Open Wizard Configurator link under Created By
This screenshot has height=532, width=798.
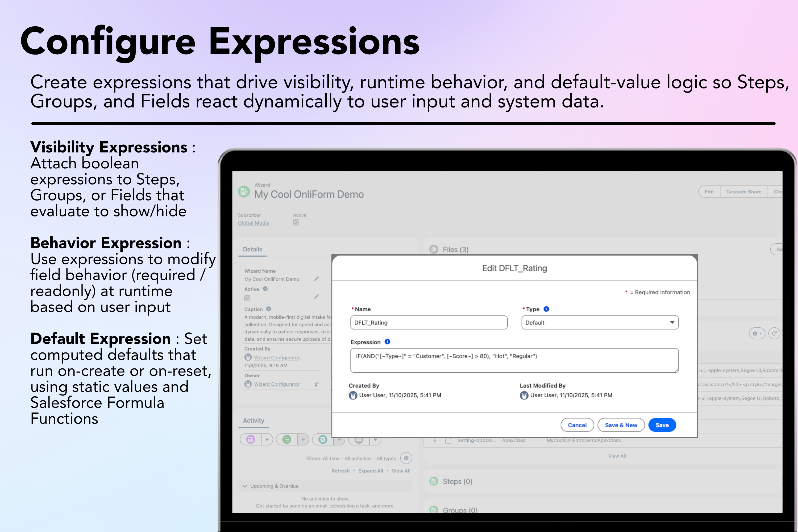(x=277, y=358)
